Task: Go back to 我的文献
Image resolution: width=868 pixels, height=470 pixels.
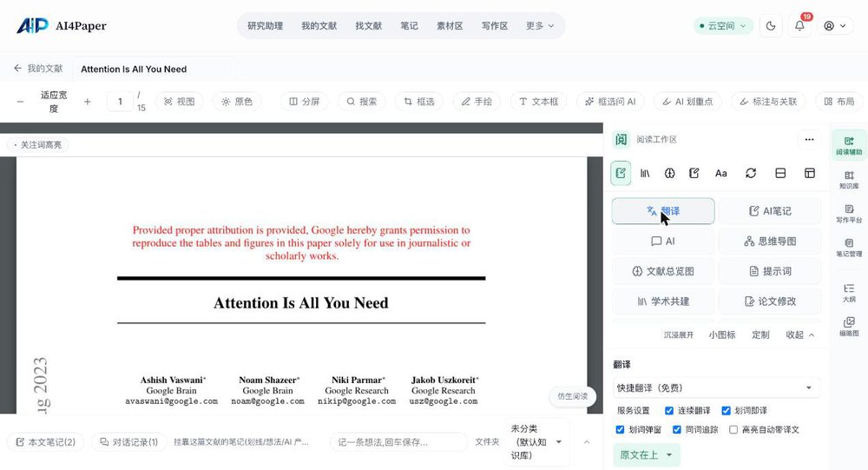Action: click(x=38, y=68)
